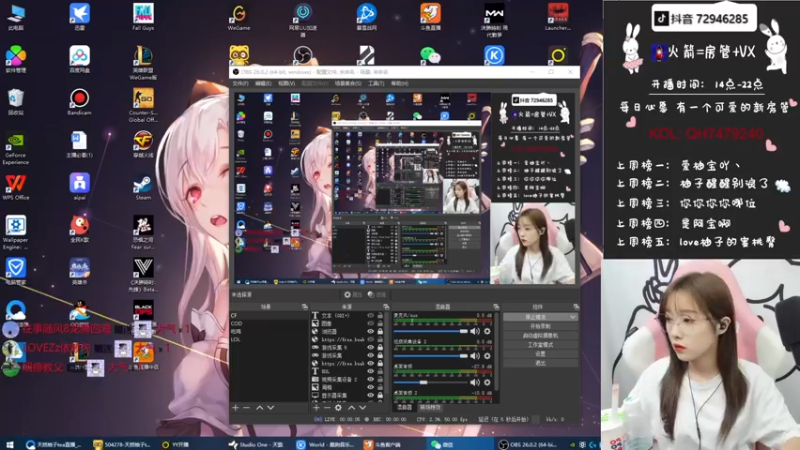Image resolution: width=800 pixels, height=450 pixels.
Task: Open GeForce Experience desktop icon
Action: coord(16,148)
